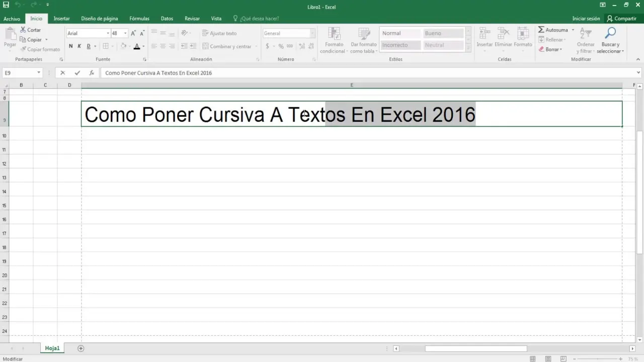The image size is (644, 362).
Task: Save the workbook with the floppy icon
Action: pyautogui.click(x=6, y=5)
